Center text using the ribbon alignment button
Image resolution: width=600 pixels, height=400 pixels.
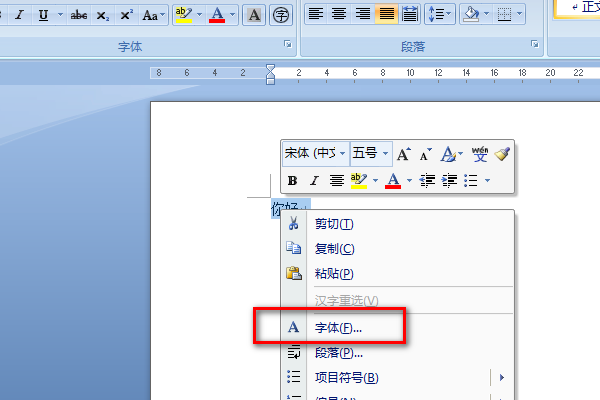click(339, 14)
